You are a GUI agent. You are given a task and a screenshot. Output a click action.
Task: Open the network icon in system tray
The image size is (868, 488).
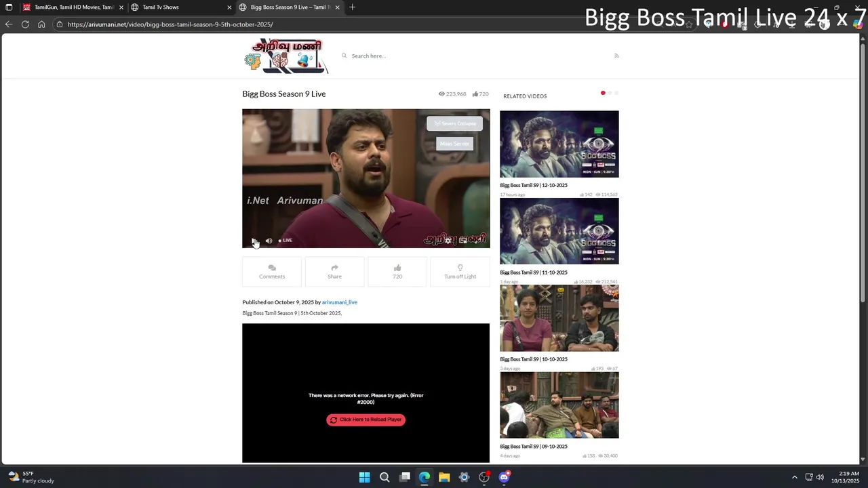(x=809, y=477)
